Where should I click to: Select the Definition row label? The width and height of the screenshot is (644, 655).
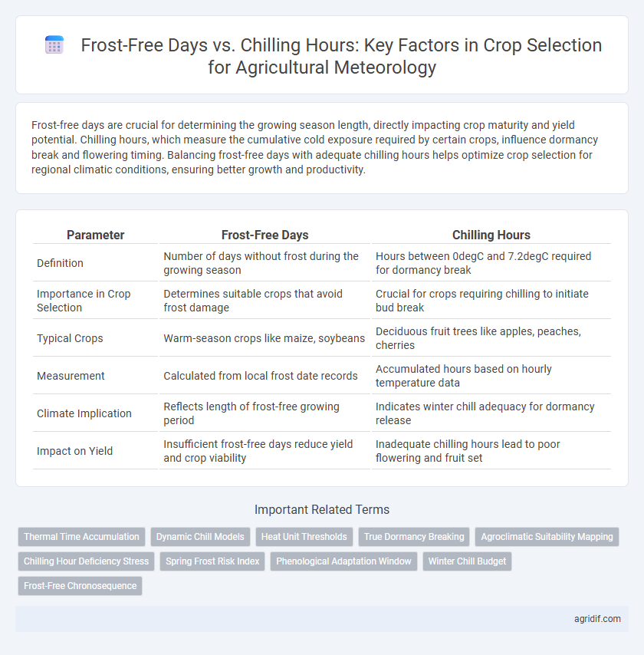[60, 263]
